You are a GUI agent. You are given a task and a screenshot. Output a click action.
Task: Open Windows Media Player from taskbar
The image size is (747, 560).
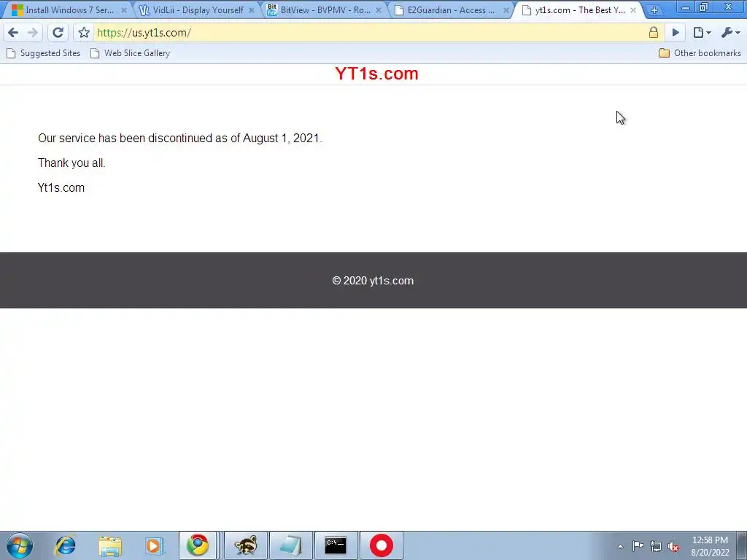pyautogui.click(x=154, y=545)
